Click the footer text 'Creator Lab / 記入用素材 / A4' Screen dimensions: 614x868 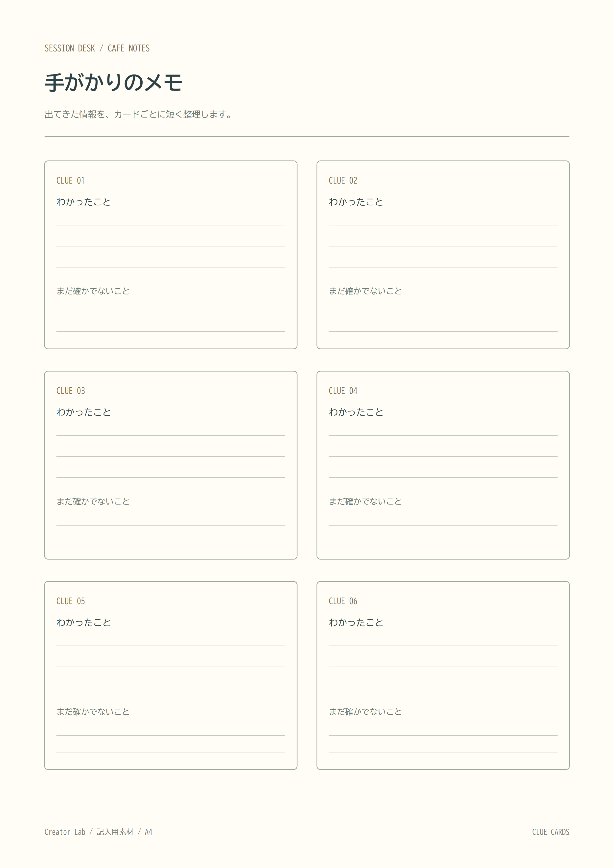pos(98,832)
